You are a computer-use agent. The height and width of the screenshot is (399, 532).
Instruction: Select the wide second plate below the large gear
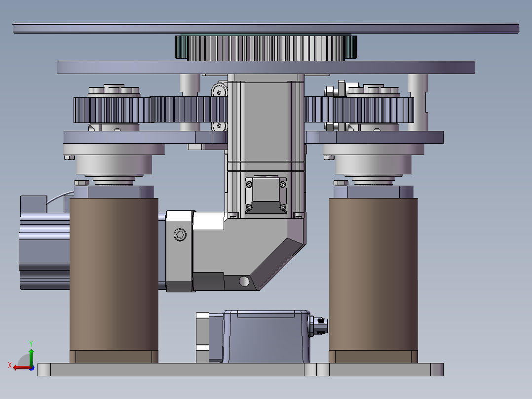click(x=266, y=67)
